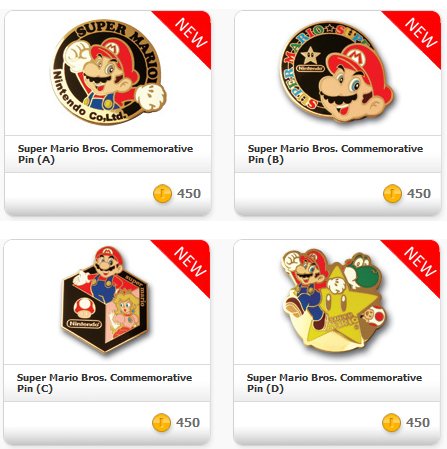This screenshot has height=449, width=447.
Task: Click the NEW ribbon on Pin (C)
Action: 189,263
